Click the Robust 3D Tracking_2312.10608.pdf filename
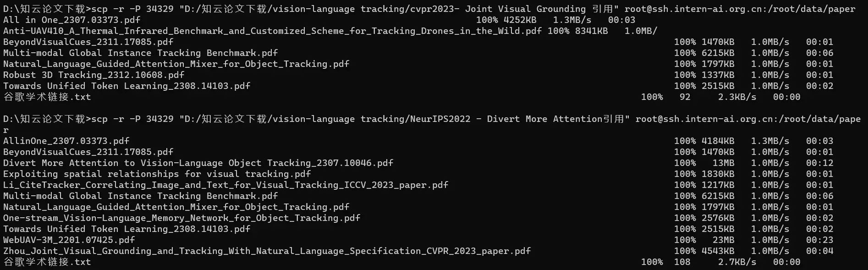The width and height of the screenshot is (868, 270). 93,75
